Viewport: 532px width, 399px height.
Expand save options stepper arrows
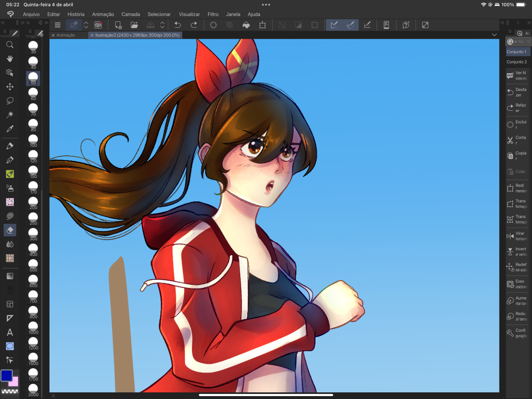[x=163, y=25]
